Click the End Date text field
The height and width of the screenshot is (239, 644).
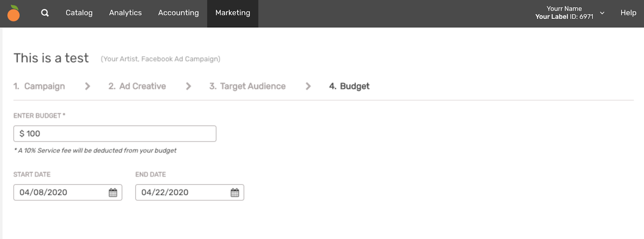(x=182, y=192)
